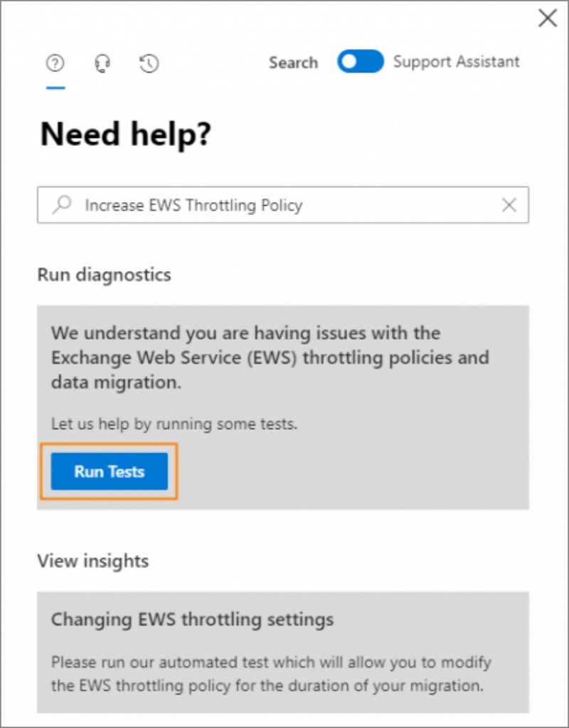Show the support request history icon

[x=149, y=63]
